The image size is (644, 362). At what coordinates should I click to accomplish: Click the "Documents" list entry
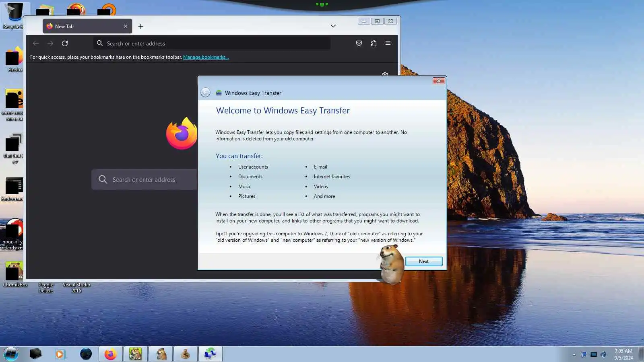point(250,177)
